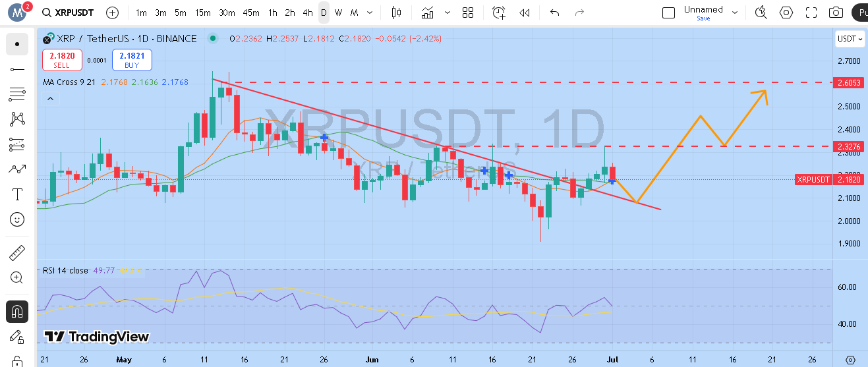Click the Publish button
The image size is (868, 367).
tap(859, 13)
